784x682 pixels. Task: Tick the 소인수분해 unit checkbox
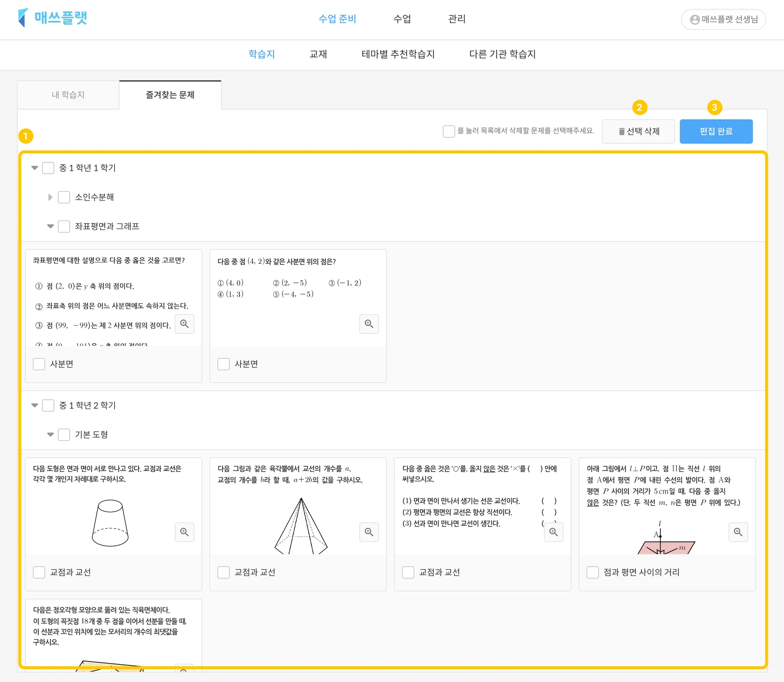tap(64, 197)
